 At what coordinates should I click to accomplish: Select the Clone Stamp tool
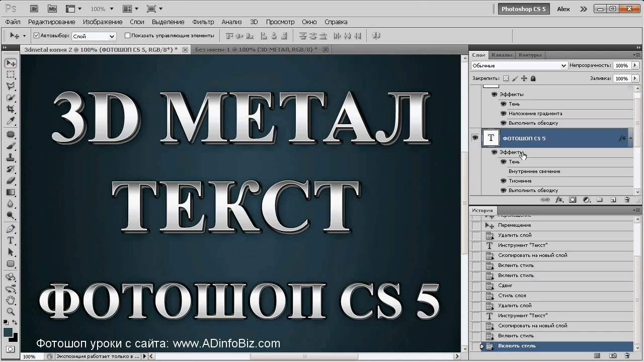click(11, 158)
